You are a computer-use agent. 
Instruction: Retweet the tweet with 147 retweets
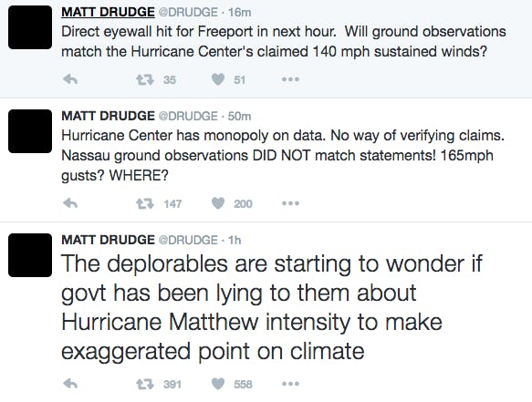click(145, 203)
